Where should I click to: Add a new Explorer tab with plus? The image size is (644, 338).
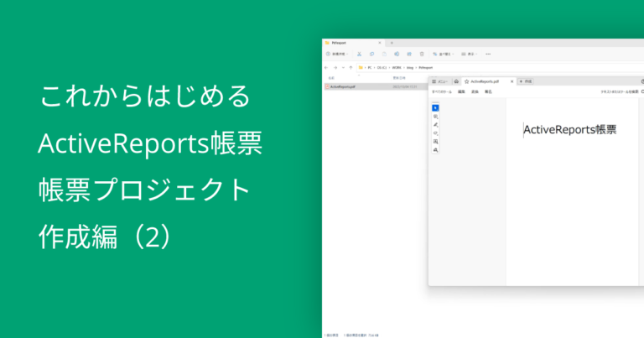pos(392,43)
